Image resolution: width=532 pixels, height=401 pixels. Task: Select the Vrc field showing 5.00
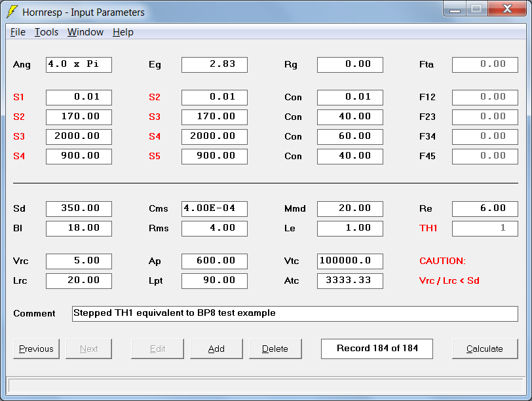click(x=79, y=261)
